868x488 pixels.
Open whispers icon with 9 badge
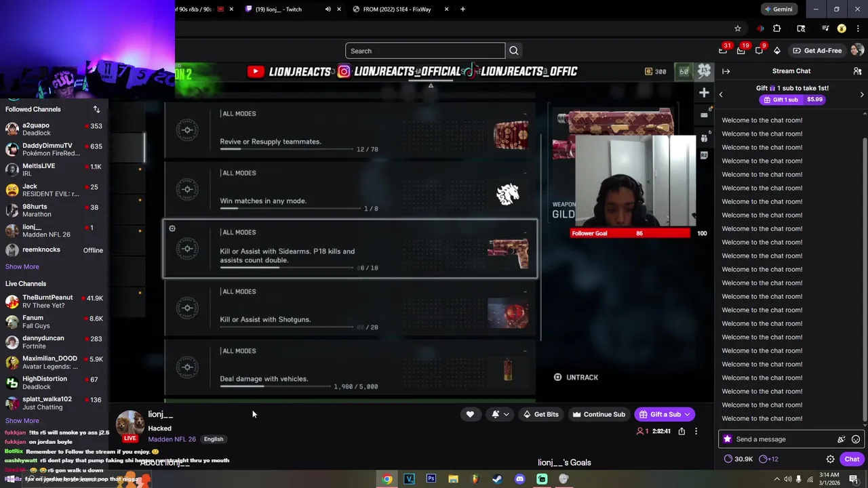(x=759, y=50)
